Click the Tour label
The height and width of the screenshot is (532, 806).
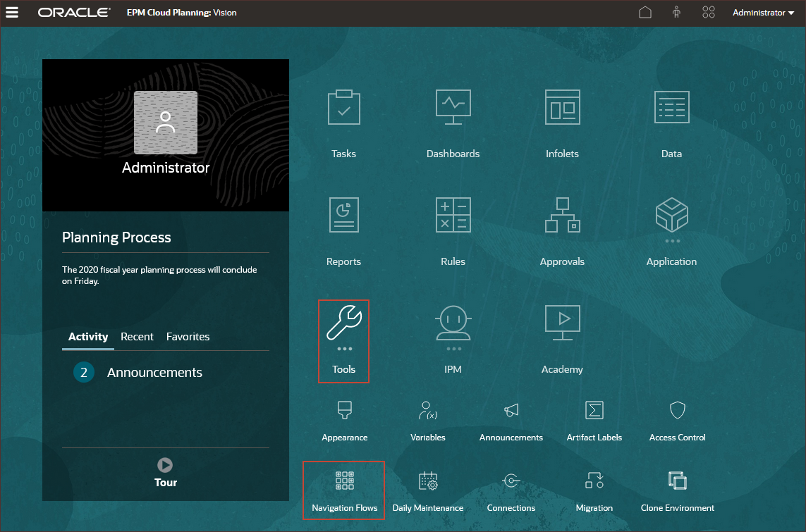click(x=166, y=482)
